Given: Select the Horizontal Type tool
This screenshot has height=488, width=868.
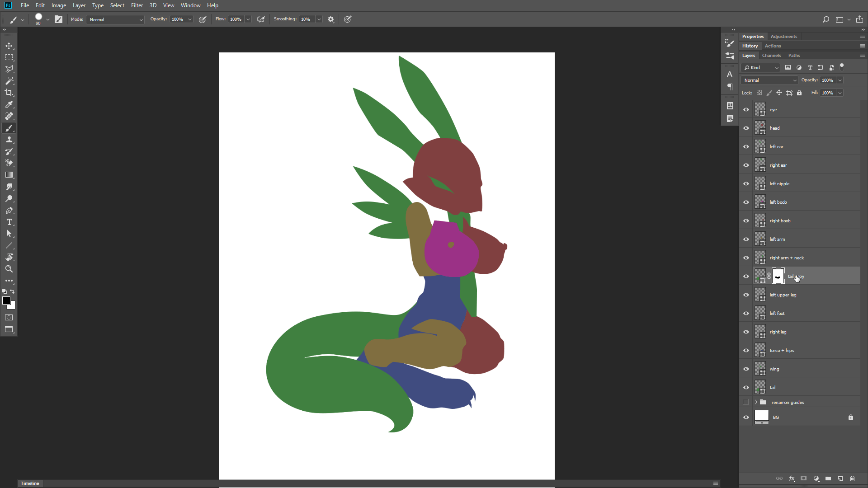Looking at the screenshot, I should (9, 222).
